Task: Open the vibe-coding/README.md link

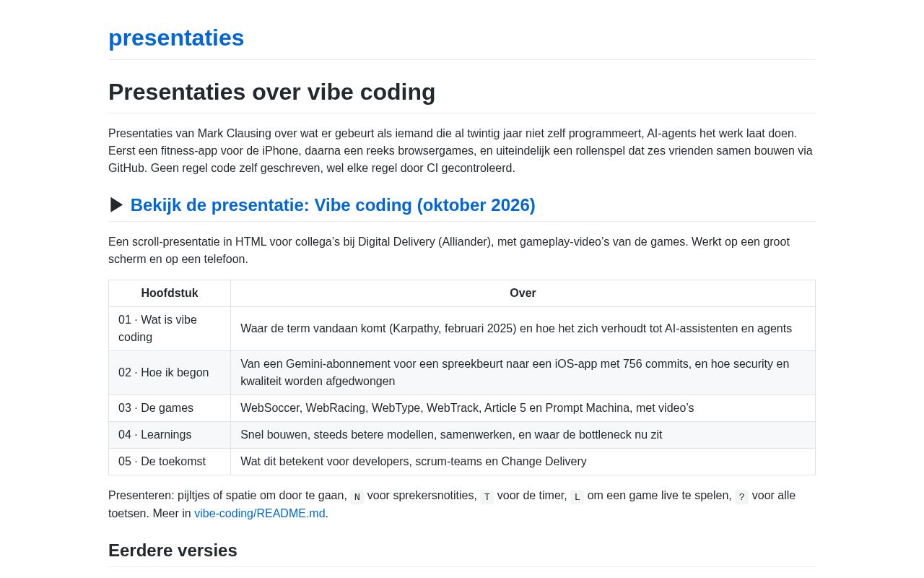Action: 260,514
